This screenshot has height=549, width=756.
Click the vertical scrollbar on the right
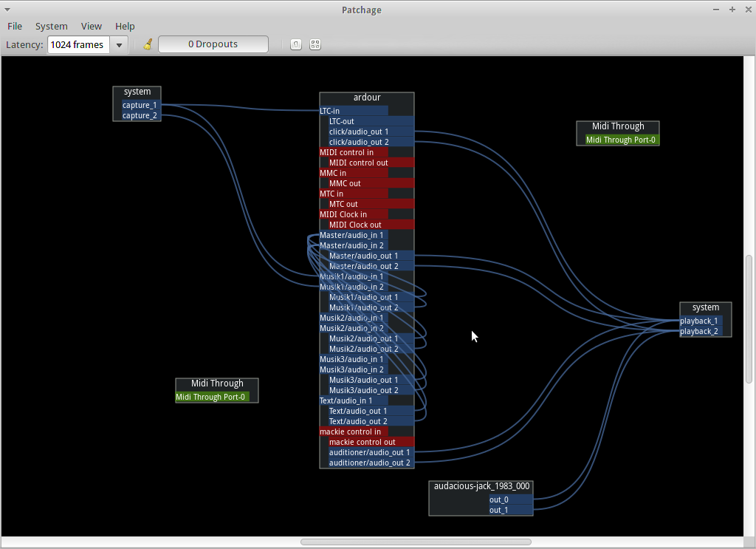(x=749, y=319)
